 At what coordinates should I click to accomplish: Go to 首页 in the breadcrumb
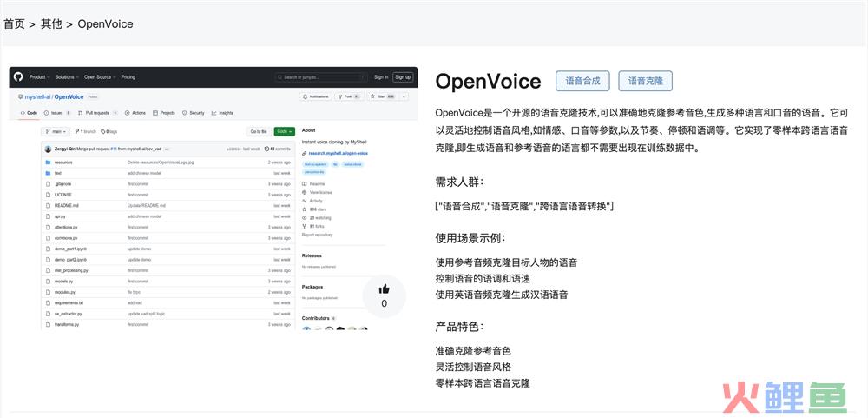(15, 23)
